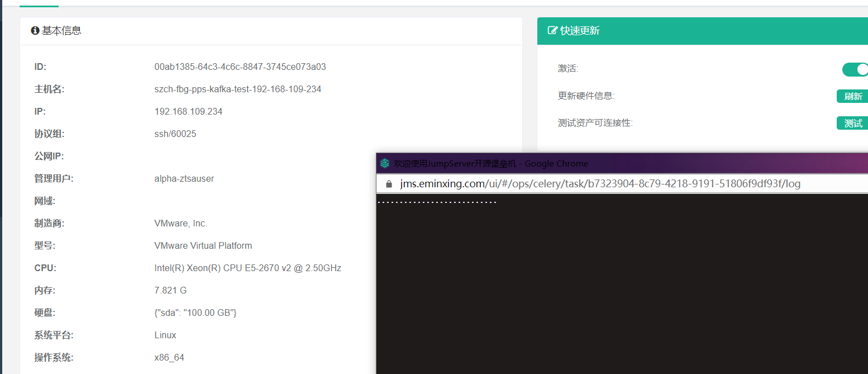Click the padlock icon in the address bar
The height and width of the screenshot is (374, 868).
point(388,183)
